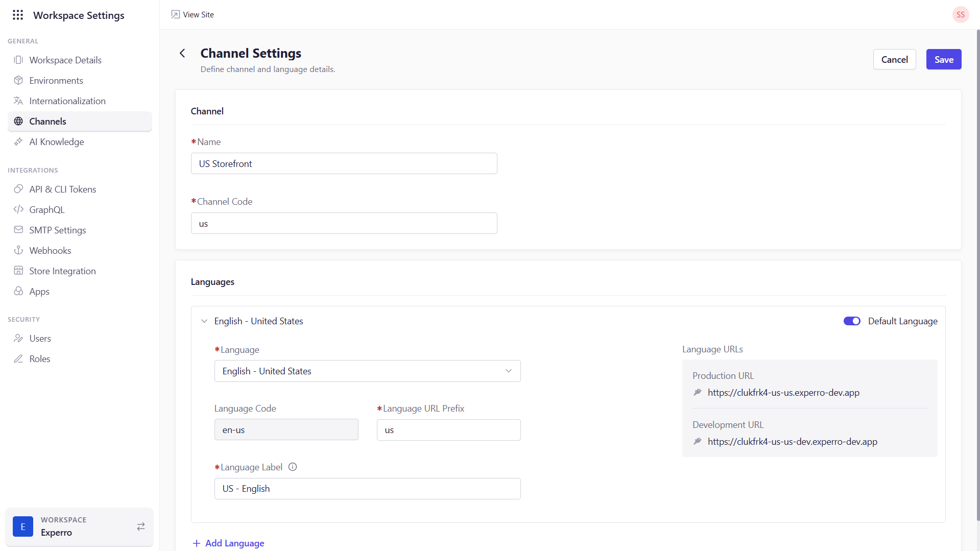Collapse the English - United States section
Screen dimensions: 980x551
pos(204,321)
